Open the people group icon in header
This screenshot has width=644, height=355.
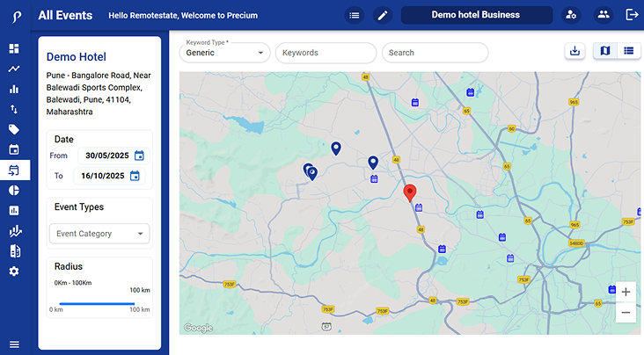pos(604,15)
